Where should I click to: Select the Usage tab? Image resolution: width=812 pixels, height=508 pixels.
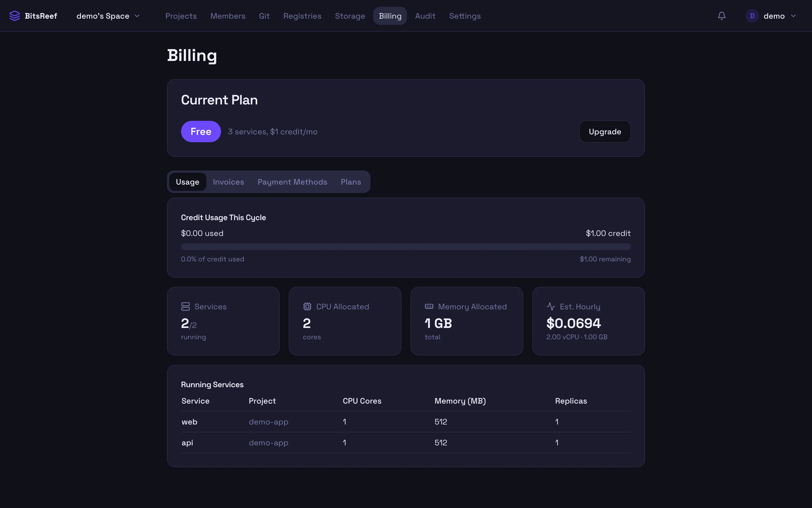187,182
